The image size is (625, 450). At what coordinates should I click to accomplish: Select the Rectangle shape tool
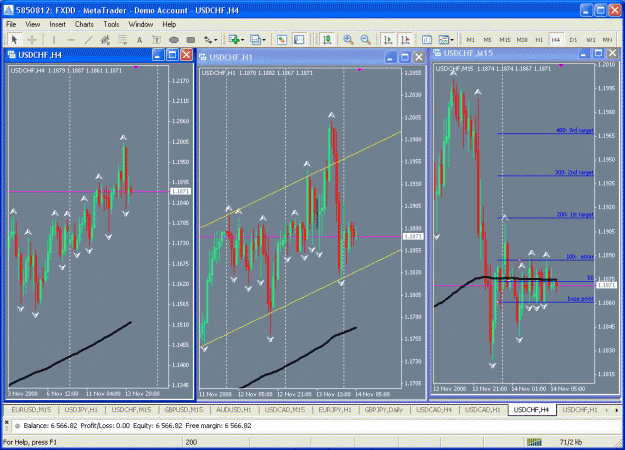point(191,39)
